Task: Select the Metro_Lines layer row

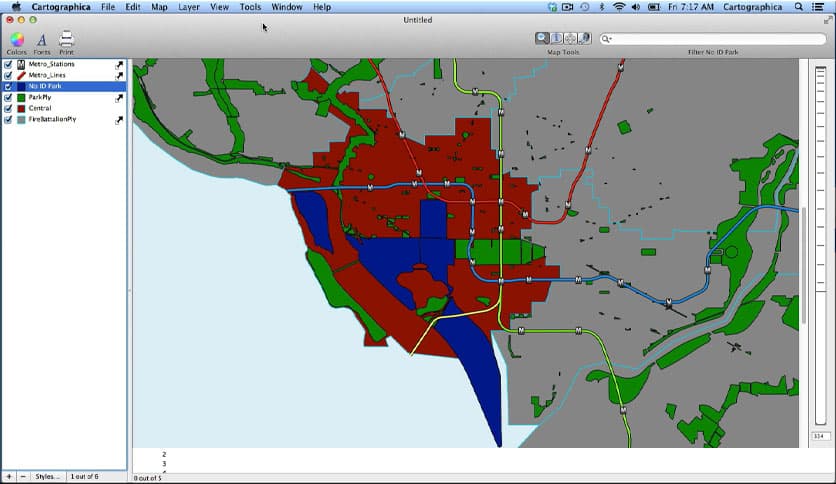Action: (x=64, y=76)
